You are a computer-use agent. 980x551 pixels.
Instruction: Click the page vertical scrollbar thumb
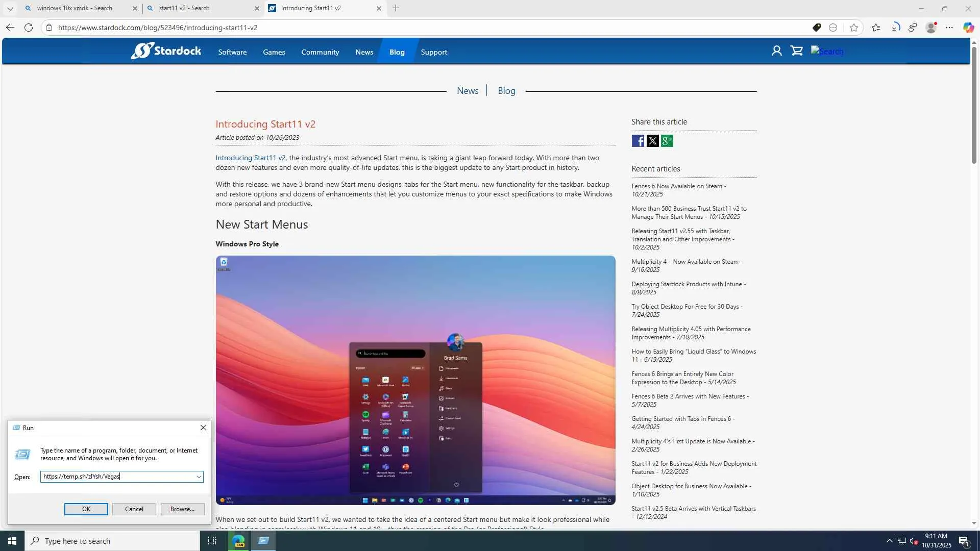(974, 105)
